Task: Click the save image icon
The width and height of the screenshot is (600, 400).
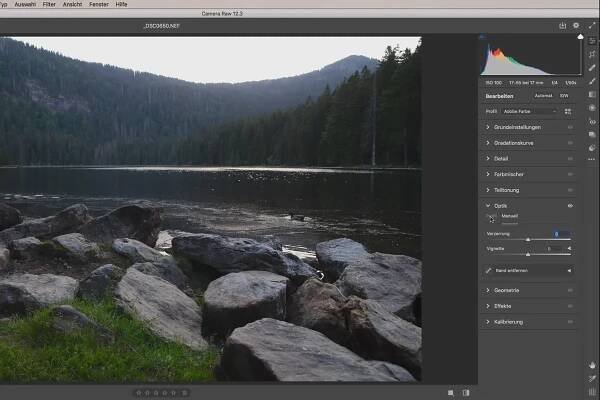Action: pos(563,25)
